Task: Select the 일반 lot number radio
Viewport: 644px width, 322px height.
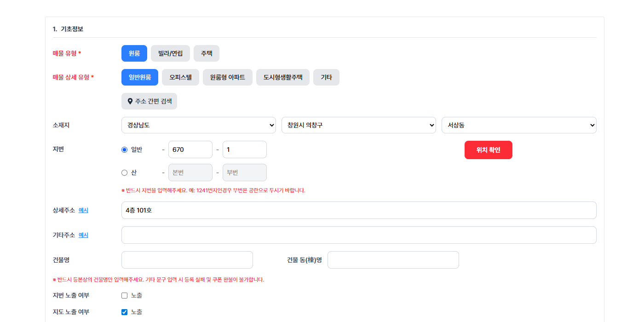Action: coord(124,149)
